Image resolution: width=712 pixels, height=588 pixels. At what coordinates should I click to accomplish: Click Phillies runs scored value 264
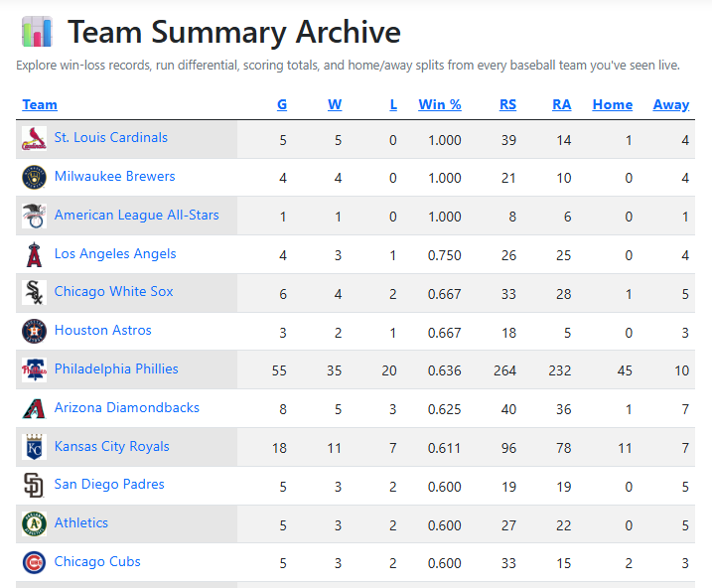pos(504,370)
